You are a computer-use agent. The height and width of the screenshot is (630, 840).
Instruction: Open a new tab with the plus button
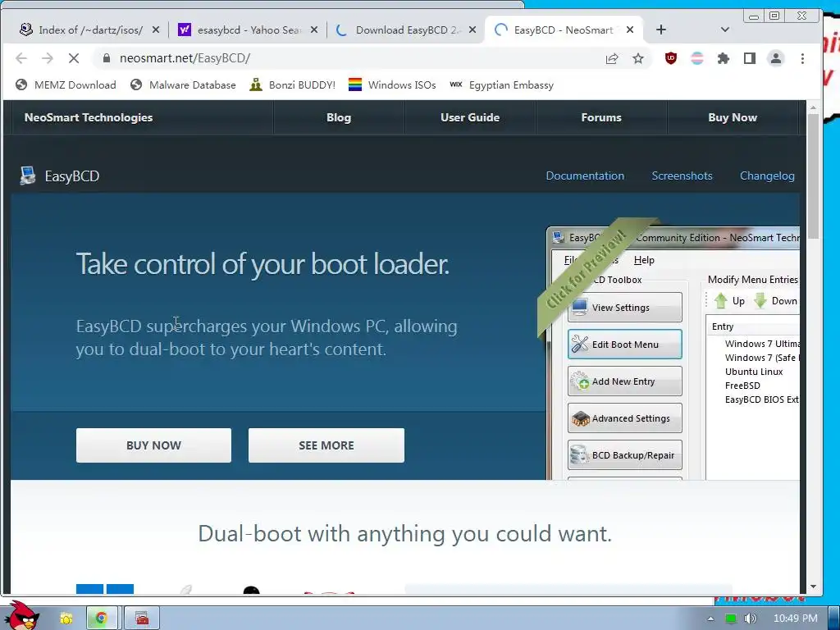pyautogui.click(x=661, y=30)
